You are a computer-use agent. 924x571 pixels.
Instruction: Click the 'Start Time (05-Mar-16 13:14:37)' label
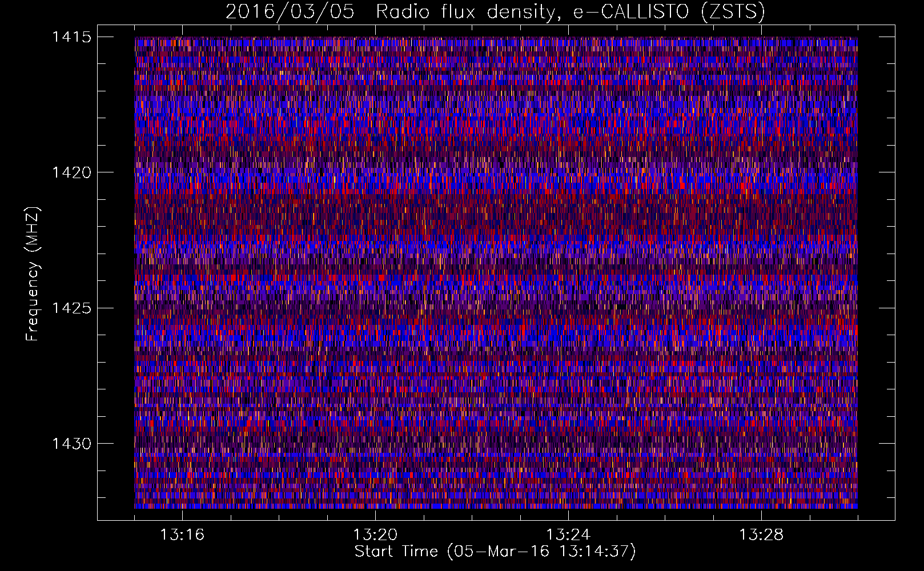coord(495,552)
